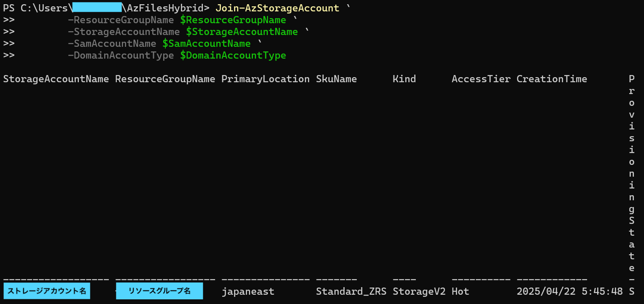This screenshot has width=644, height=304.
Task: Click the CreationTime column header
Action: (552, 79)
